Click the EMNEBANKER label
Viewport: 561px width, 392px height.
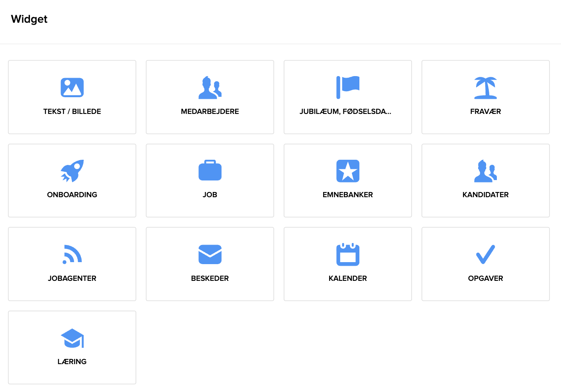coord(348,195)
